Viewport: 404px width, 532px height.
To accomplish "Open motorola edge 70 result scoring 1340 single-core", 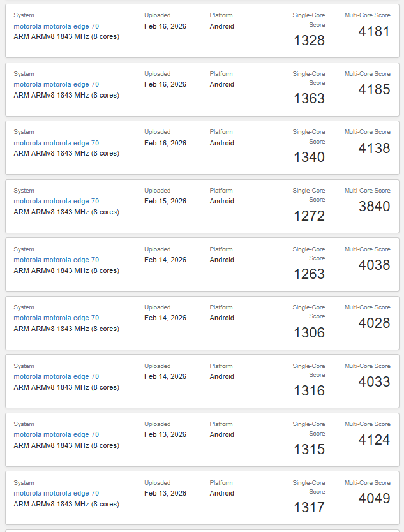I will (x=56, y=144).
